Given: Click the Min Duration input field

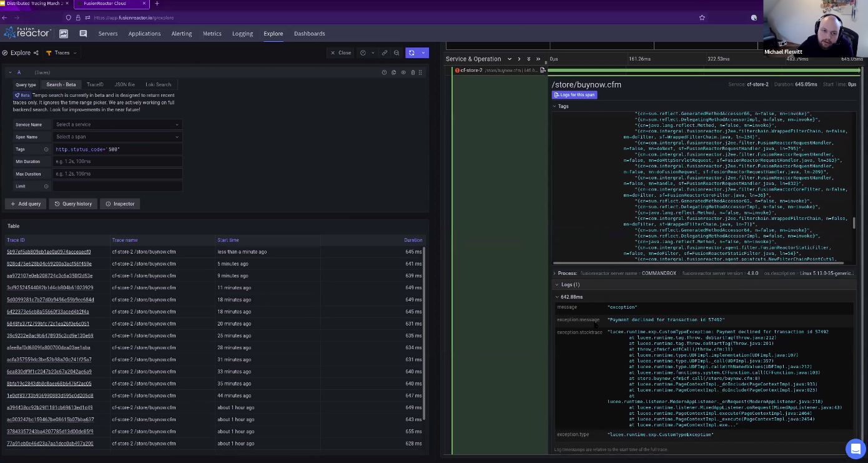Looking at the screenshot, I should [x=117, y=161].
